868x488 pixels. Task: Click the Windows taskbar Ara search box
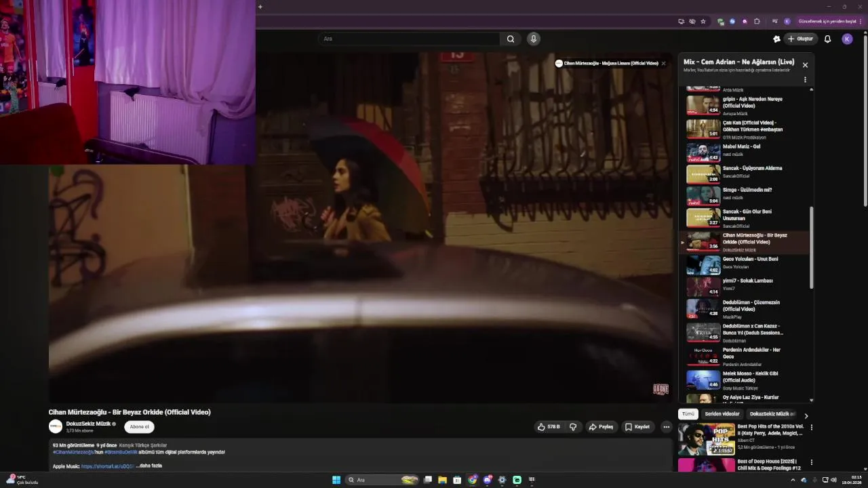click(x=382, y=480)
